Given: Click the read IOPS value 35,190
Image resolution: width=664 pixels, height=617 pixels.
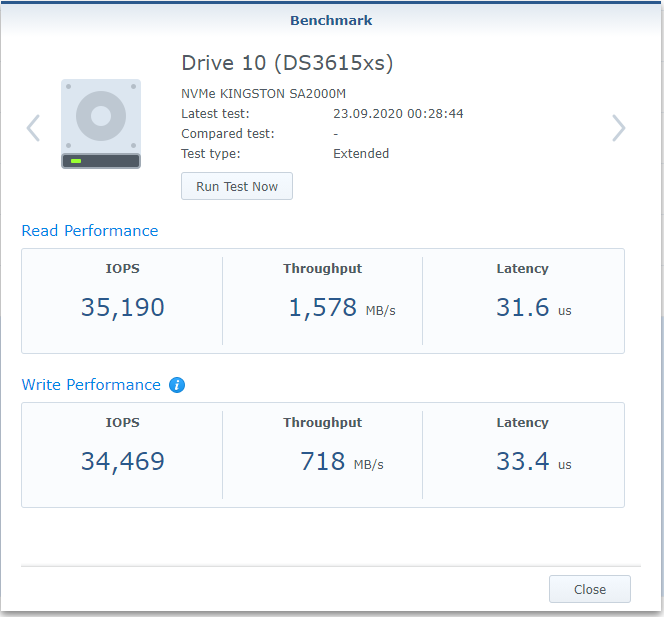Looking at the screenshot, I should (x=122, y=308).
